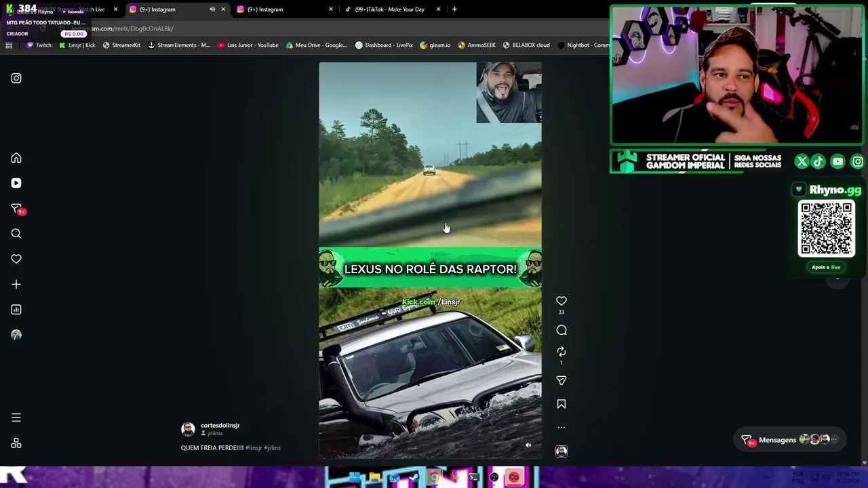This screenshot has height=488, width=868.
Task: Open the StreamerKit bookmark
Action: (121, 45)
